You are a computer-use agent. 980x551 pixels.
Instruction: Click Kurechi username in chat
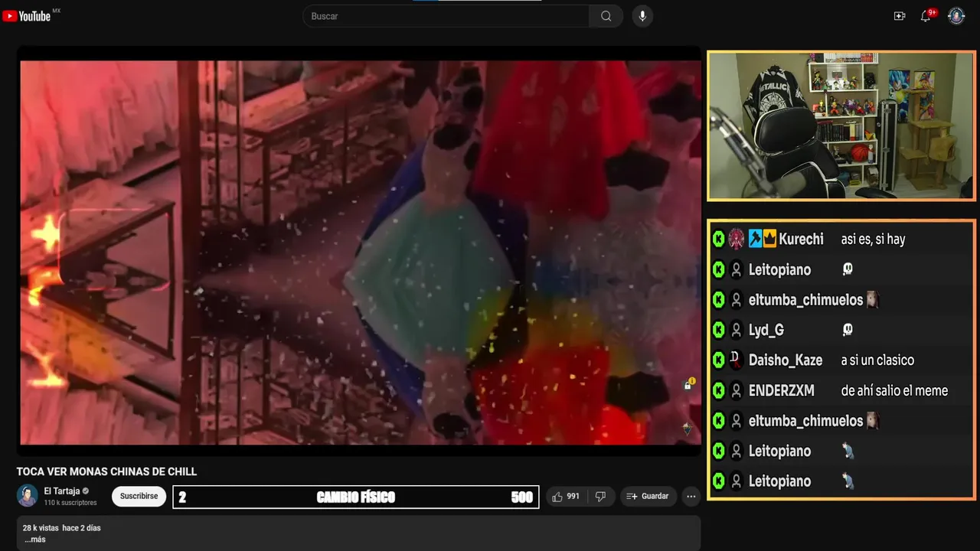[x=801, y=240]
